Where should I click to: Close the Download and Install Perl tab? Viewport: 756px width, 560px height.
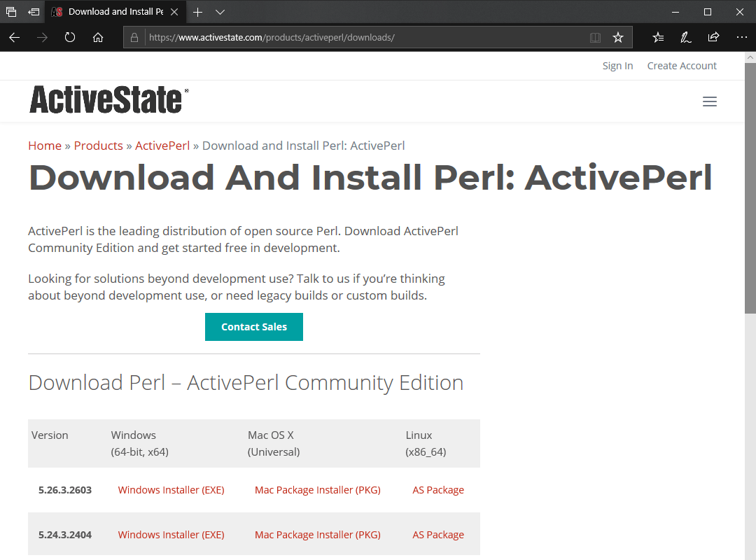tap(174, 12)
